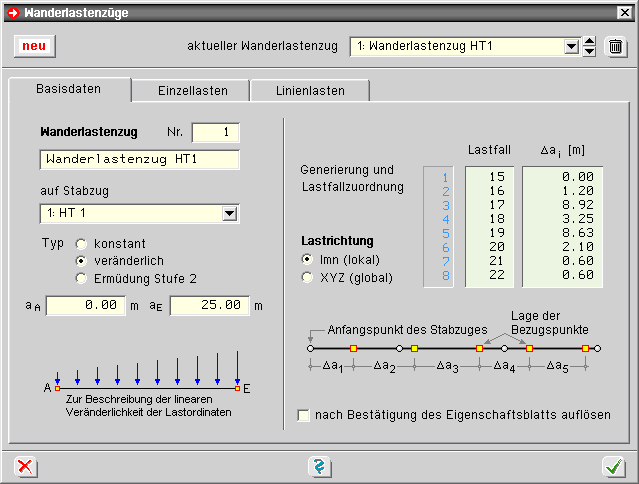Click the Nr. number input field
639x484 pixels.
215,132
